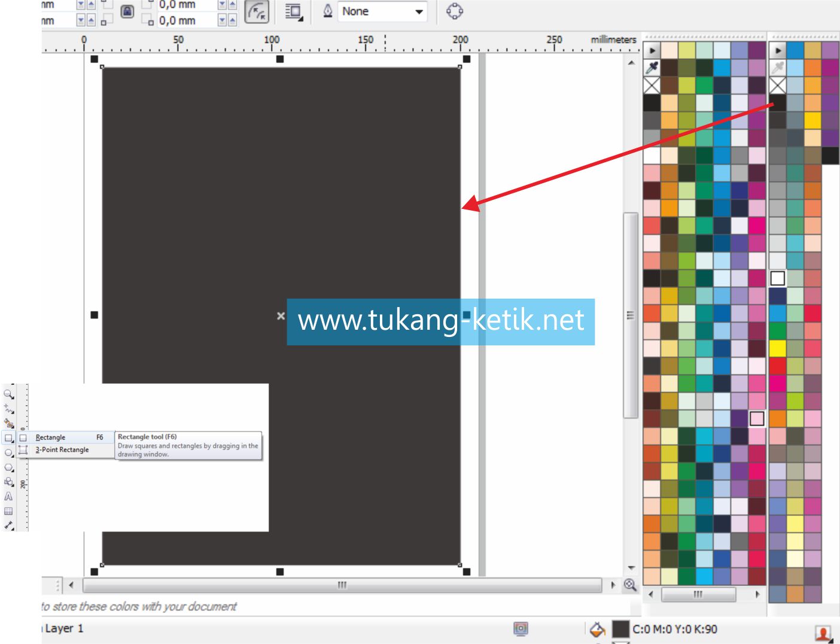Select the Text tool (letter A)
The width and height of the screenshot is (840, 644).
[8, 496]
